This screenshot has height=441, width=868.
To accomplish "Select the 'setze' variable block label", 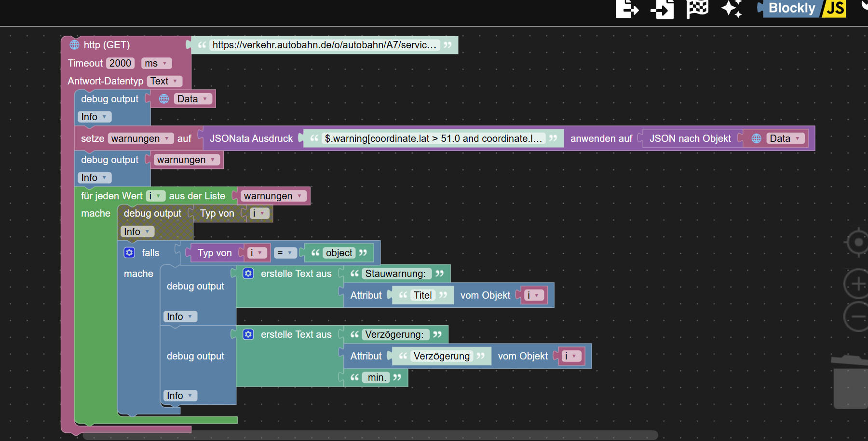I will coord(93,138).
